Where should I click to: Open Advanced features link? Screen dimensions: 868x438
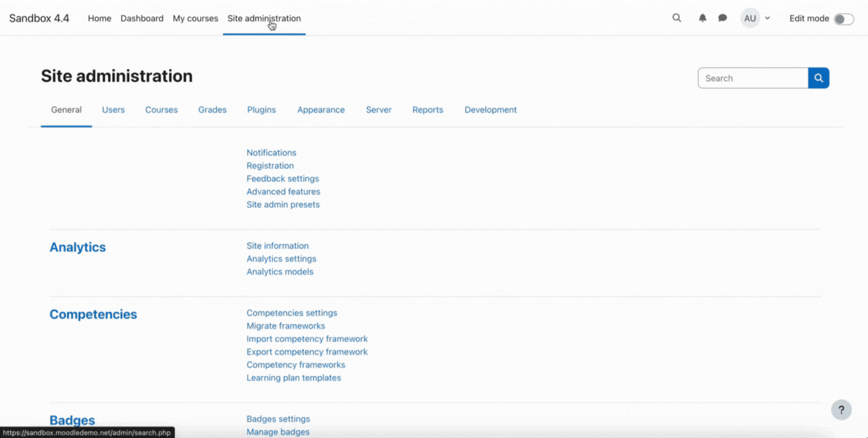click(x=284, y=192)
